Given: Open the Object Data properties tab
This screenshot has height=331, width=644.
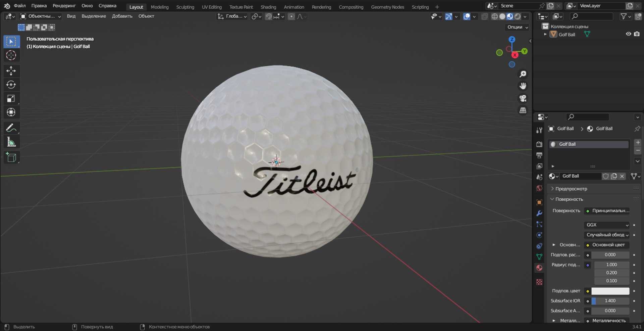Looking at the screenshot, I should [x=539, y=257].
